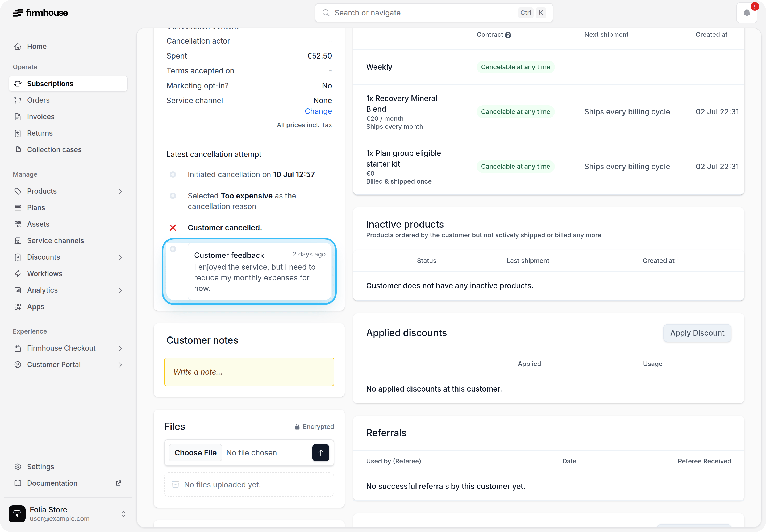Click the Write a note field
766x532 pixels.
249,372
